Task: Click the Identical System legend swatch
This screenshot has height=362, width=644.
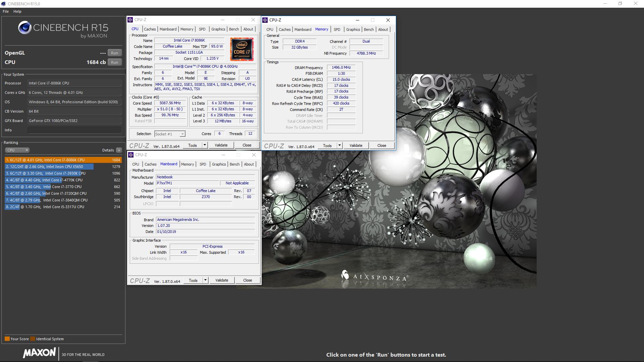Action: [x=33, y=339]
